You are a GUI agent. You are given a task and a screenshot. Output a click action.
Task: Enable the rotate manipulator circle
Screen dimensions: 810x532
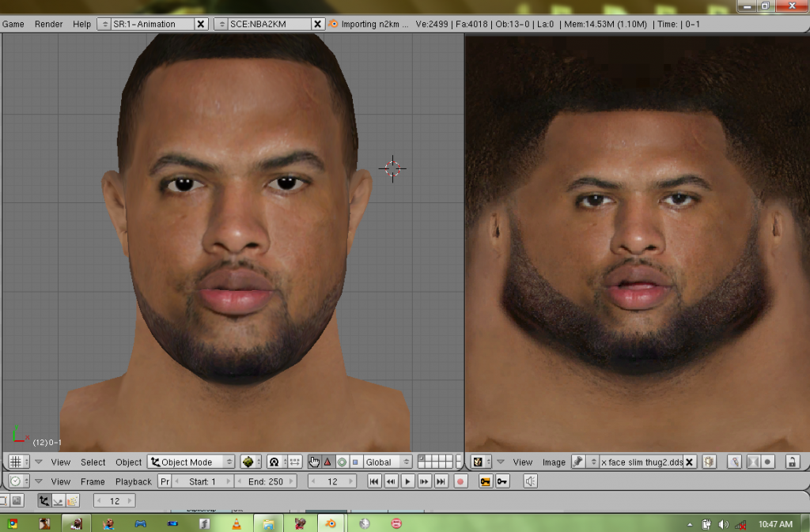(342, 462)
